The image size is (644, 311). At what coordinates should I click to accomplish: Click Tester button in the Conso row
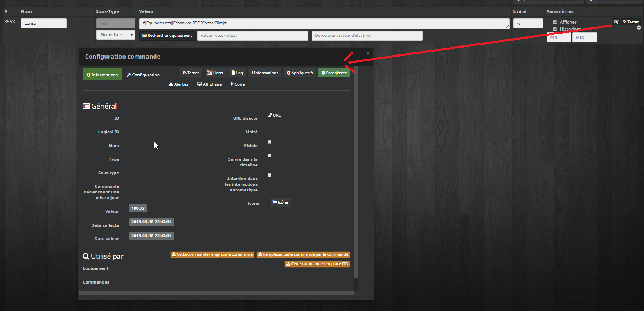[630, 22]
